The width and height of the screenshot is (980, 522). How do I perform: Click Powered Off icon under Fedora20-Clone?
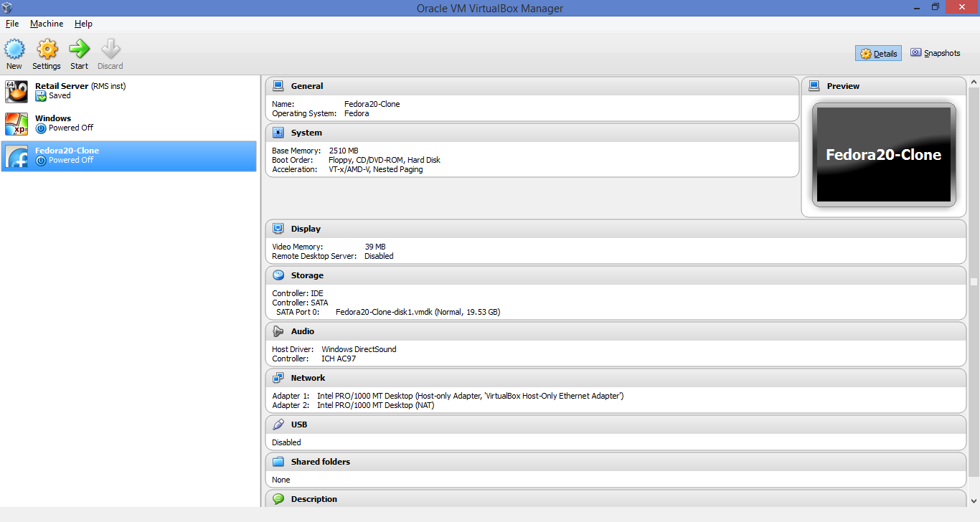41,161
